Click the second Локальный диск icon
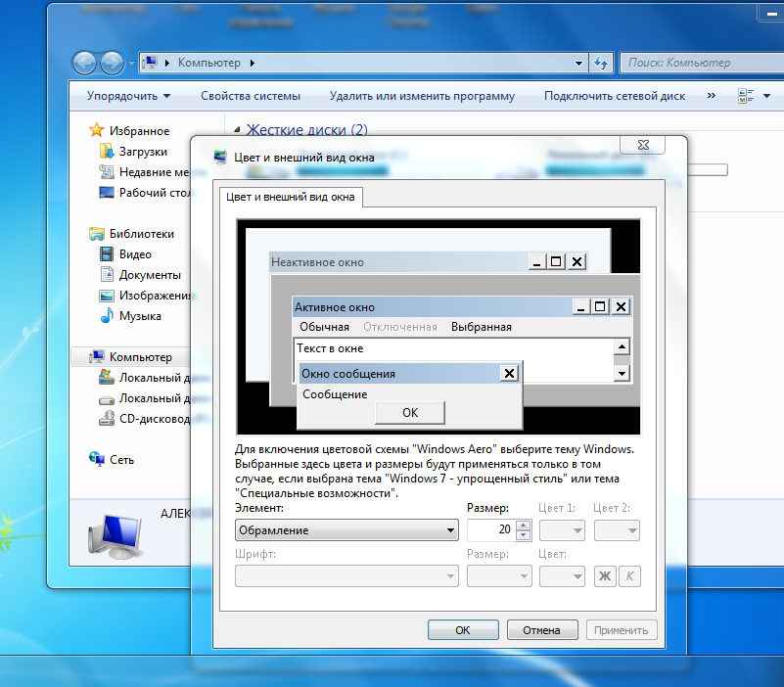The width and height of the screenshot is (784, 687). tap(107, 399)
